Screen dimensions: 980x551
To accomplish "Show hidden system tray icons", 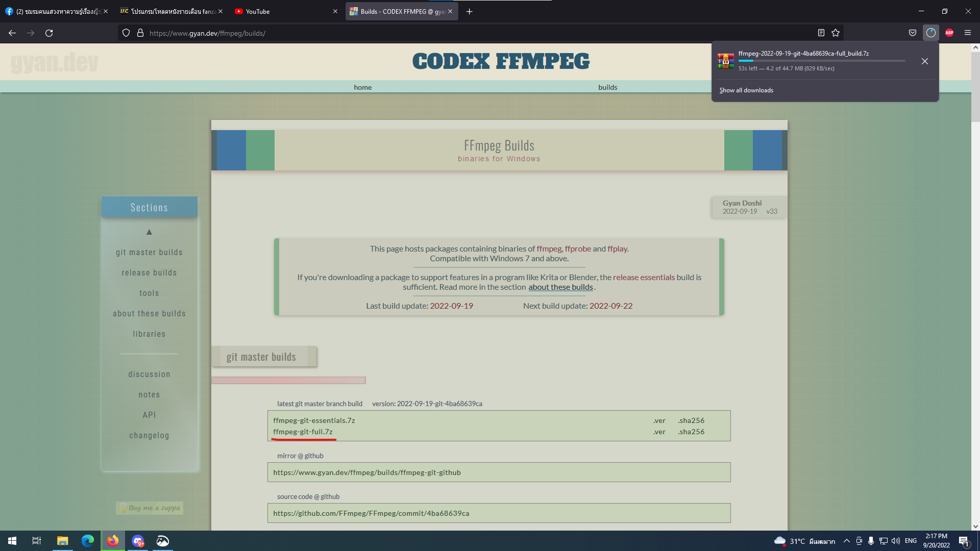I will 847,541.
